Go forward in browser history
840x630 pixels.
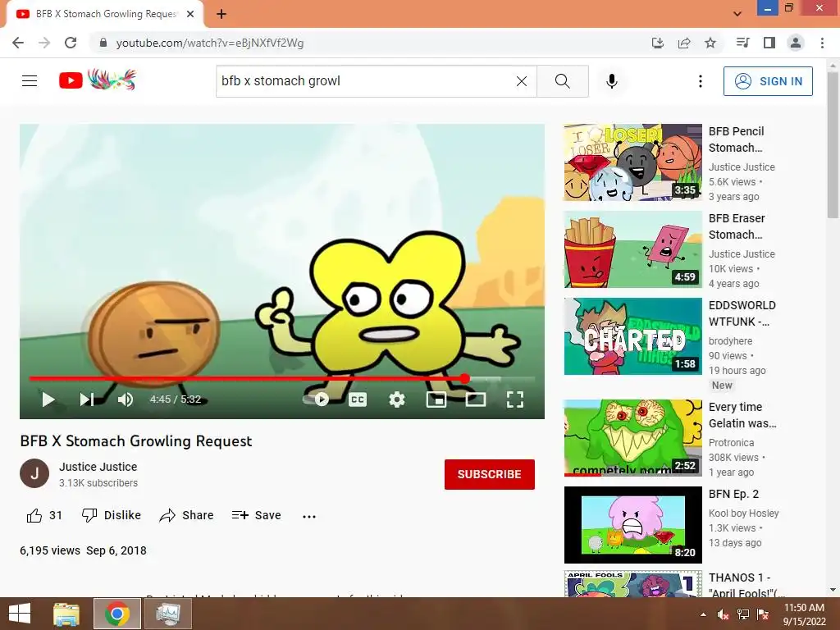tap(44, 43)
